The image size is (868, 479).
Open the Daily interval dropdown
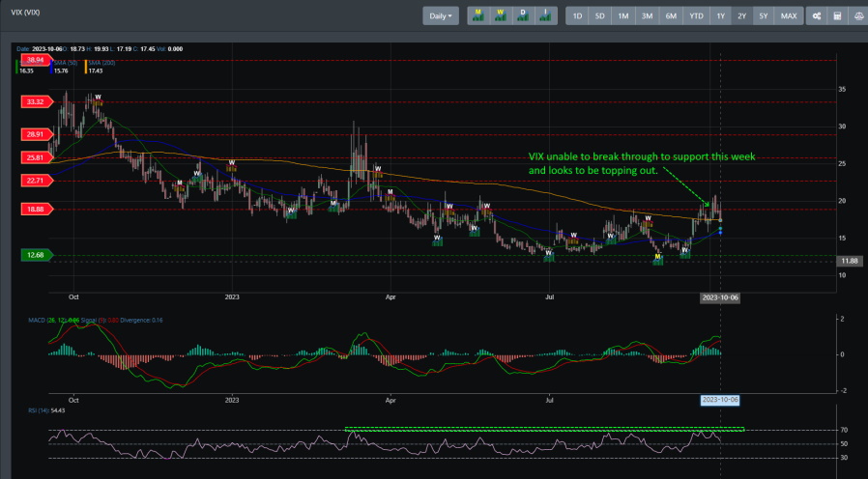click(441, 16)
